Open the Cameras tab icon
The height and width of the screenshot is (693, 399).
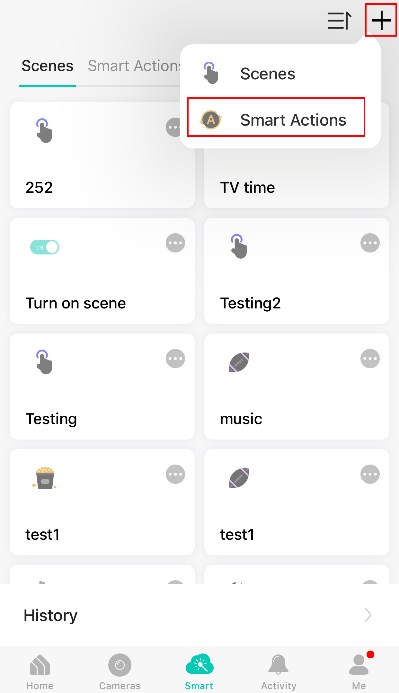point(120,665)
